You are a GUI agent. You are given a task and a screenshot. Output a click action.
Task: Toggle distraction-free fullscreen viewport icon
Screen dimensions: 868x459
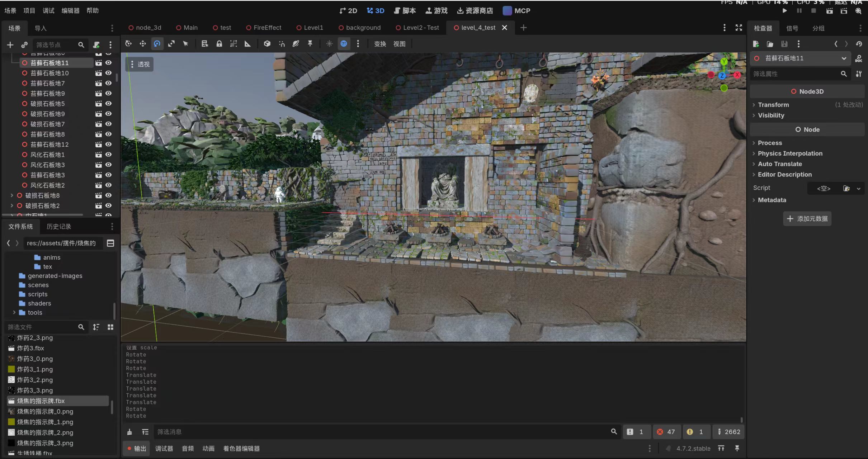tap(739, 28)
